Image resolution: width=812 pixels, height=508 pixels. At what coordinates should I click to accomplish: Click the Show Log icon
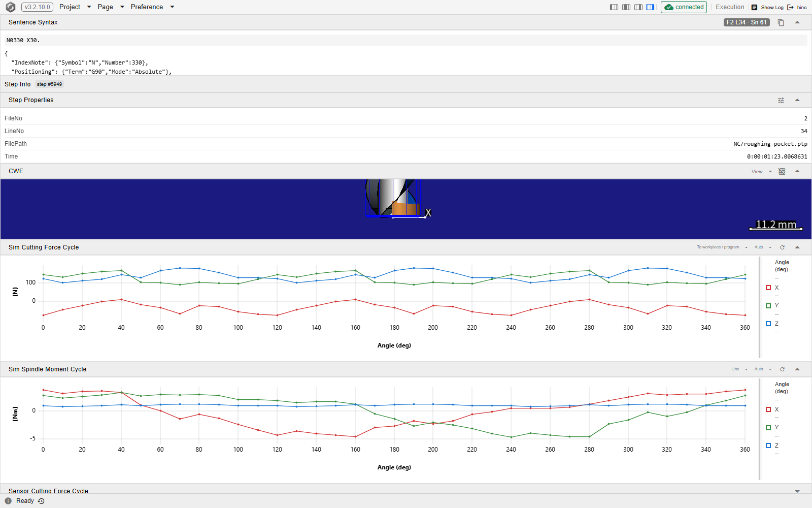[x=755, y=7]
